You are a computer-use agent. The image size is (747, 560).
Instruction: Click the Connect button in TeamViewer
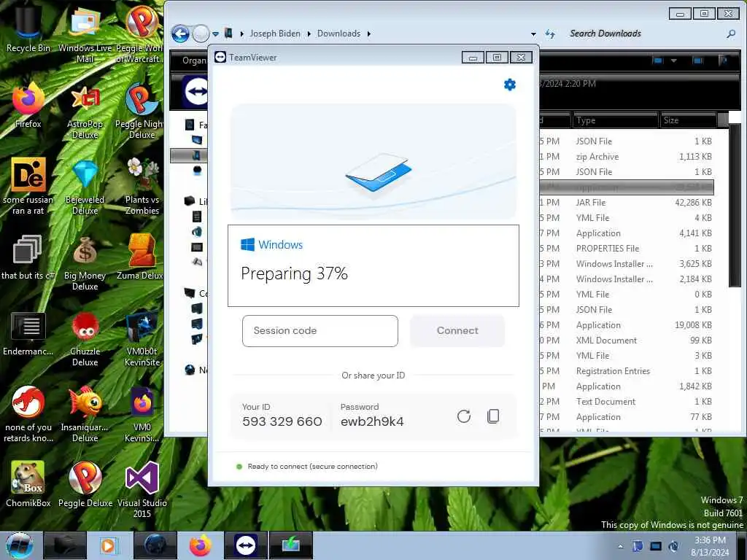click(457, 331)
